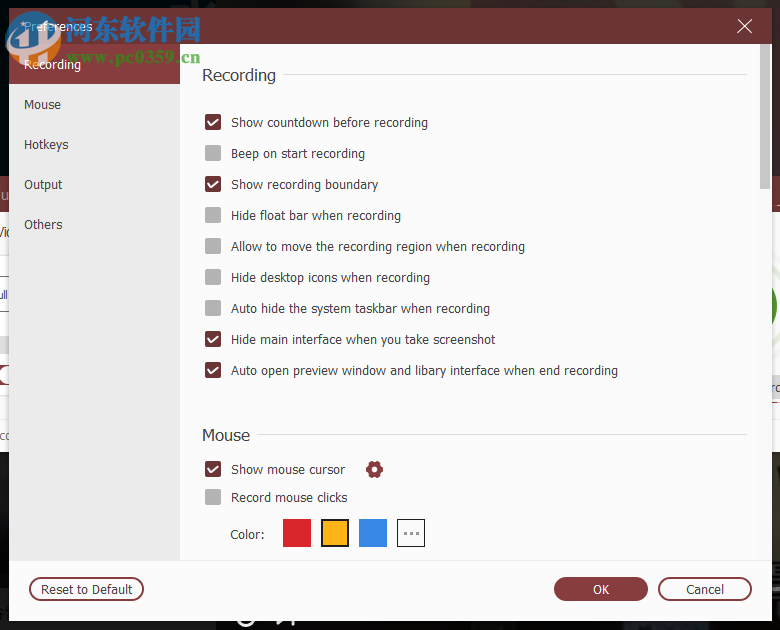This screenshot has height=630, width=780.
Task: Toggle Show mouse cursor checkbox
Action: 213,469
